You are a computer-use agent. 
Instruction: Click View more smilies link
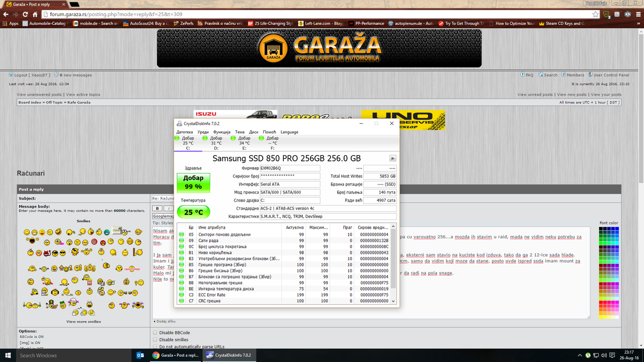click(84, 321)
